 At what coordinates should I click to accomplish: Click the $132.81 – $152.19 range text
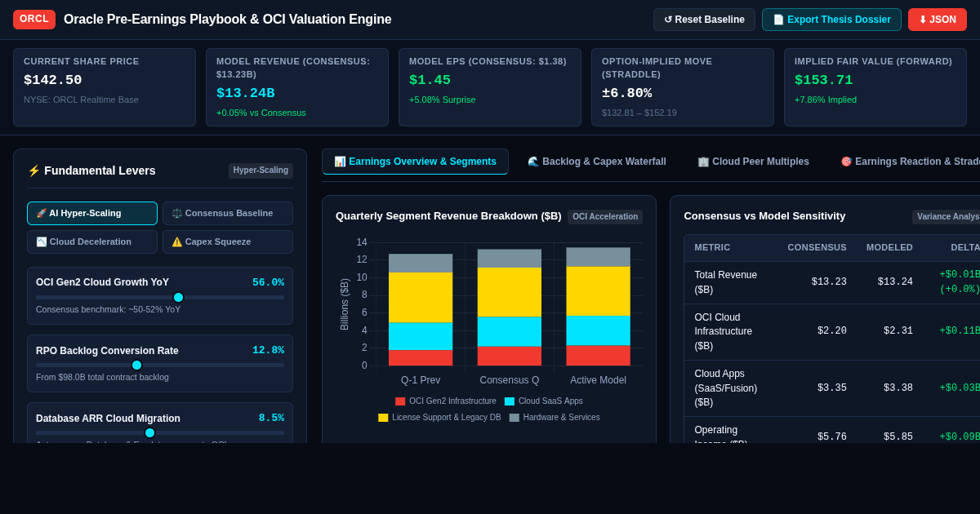click(x=639, y=113)
